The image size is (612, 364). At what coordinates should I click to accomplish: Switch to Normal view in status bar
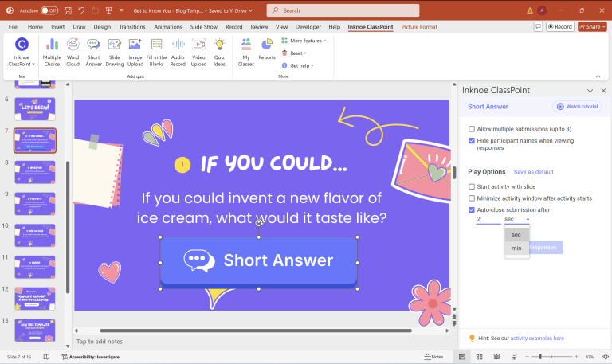[x=462, y=357]
